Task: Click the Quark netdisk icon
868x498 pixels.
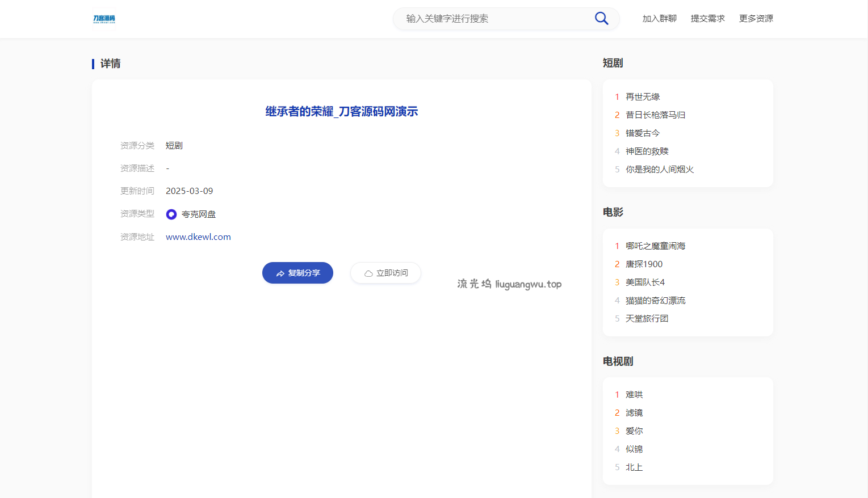Action: (x=171, y=214)
